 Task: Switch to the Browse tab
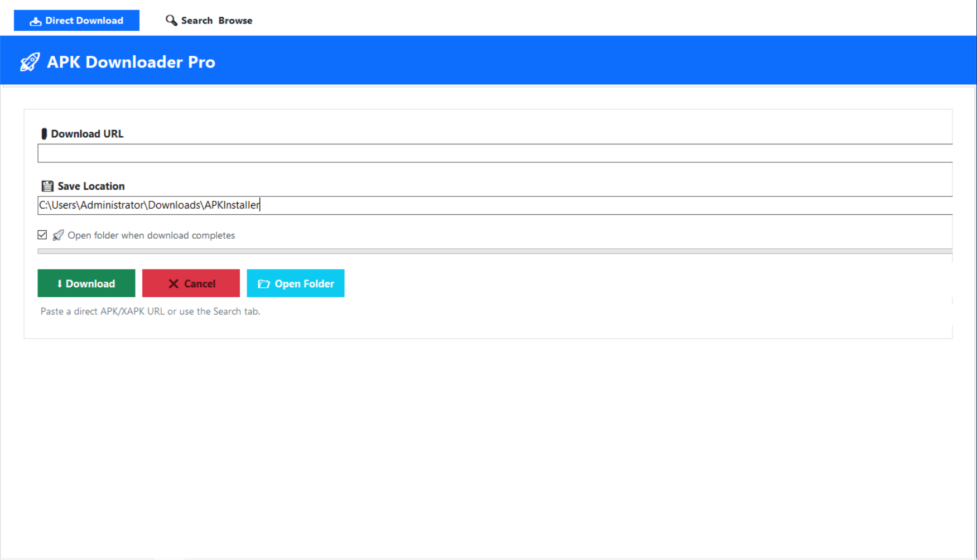235,20
